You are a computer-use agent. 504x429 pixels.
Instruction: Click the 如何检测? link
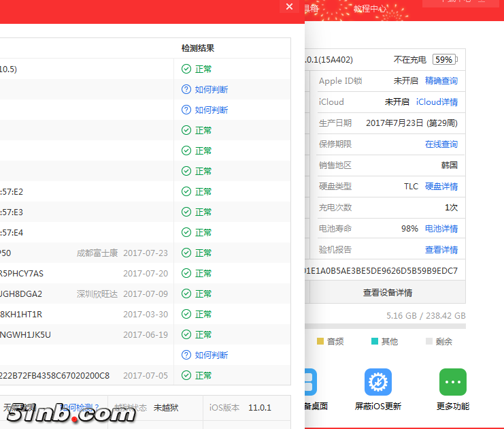(x=80, y=407)
